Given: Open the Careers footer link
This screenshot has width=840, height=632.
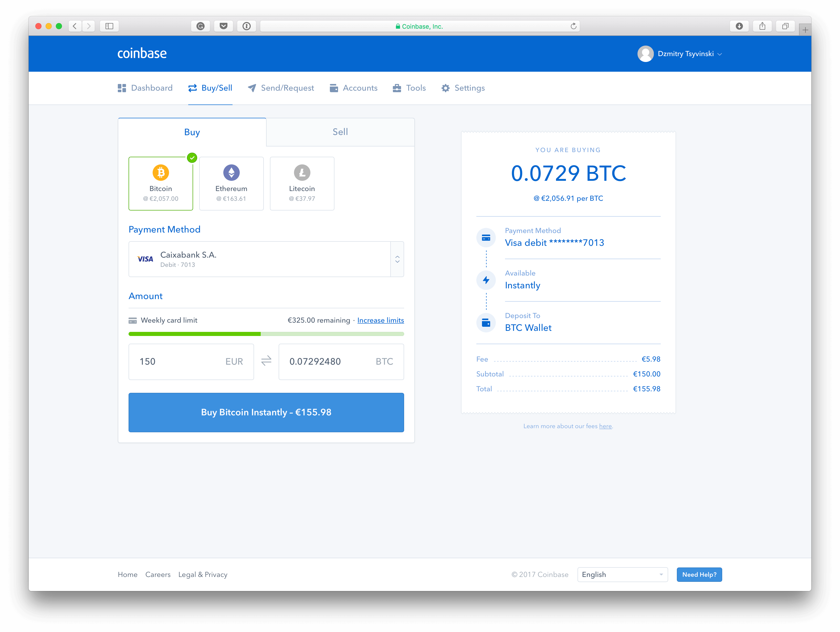Looking at the screenshot, I should (x=158, y=574).
